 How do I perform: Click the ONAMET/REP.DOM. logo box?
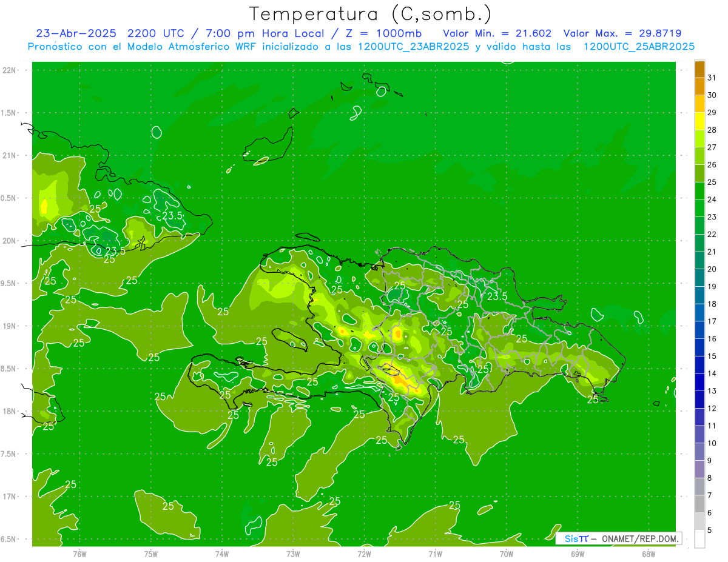pyautogui.click(x=618, y=538)
